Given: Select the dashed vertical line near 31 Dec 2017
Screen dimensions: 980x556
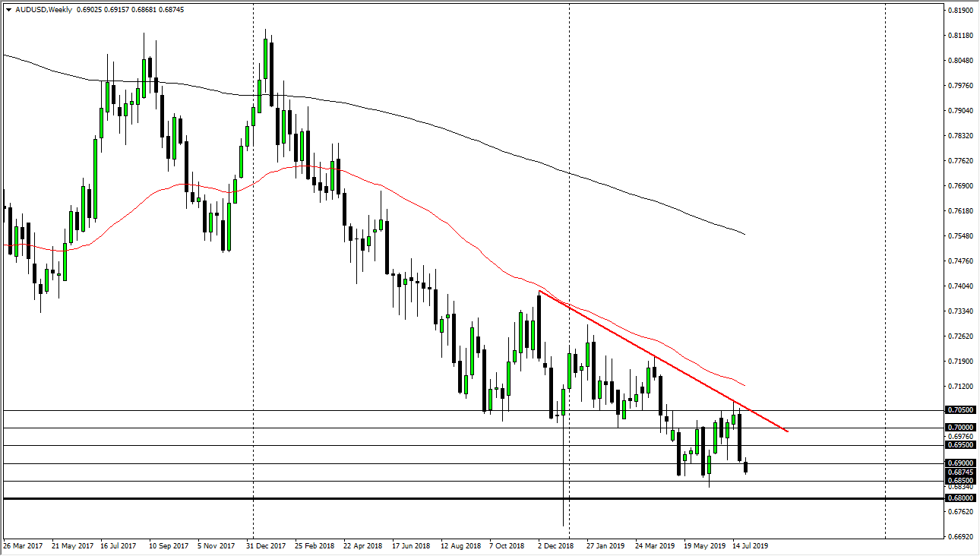Looking at the screenshot, I should click(253, 304).
